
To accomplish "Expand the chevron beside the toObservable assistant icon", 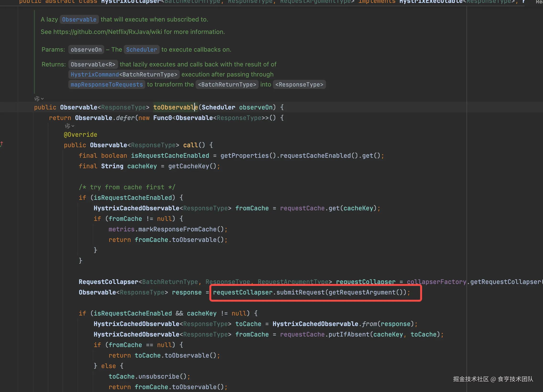I will tap(42, 99).
